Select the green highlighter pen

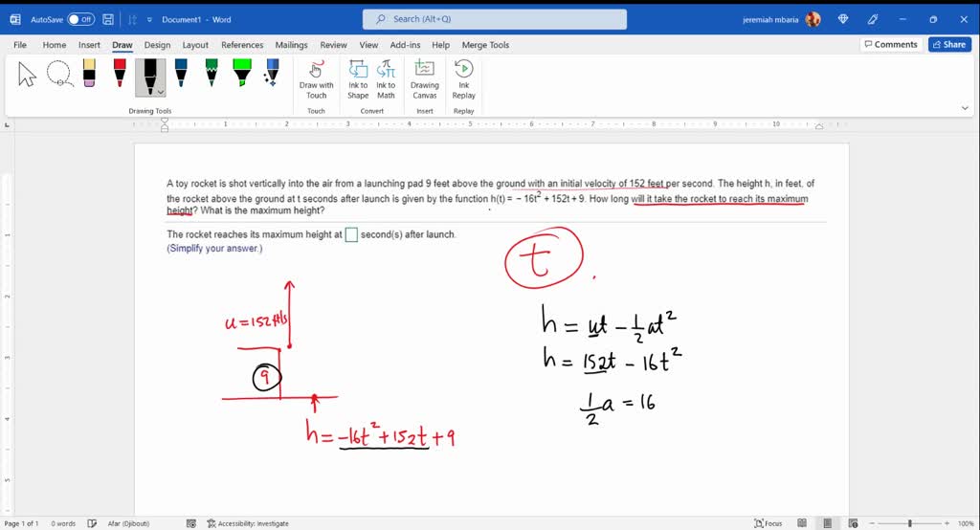(x=242, y=76)
